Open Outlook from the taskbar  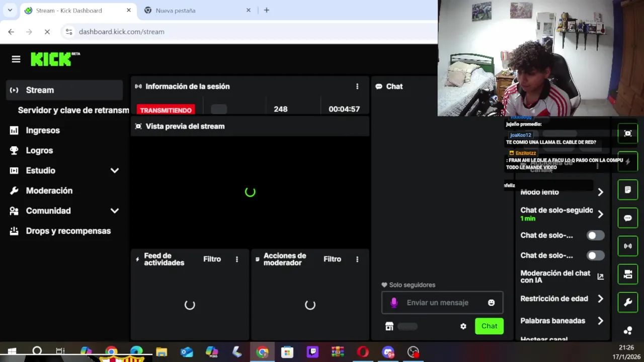click(187, 352)
